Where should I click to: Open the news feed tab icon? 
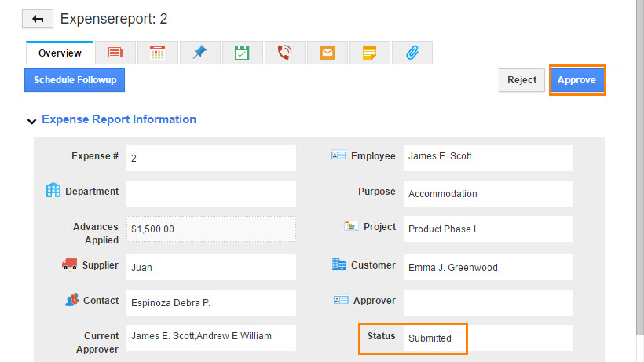[x=115, y=53]
